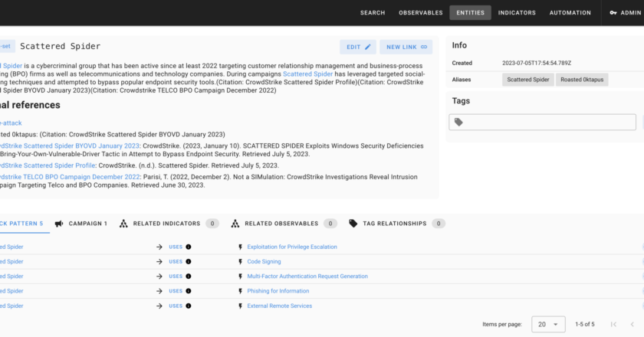Click bolt icon beside Phishing for Information
644x337 pixels.
point(240,291)
